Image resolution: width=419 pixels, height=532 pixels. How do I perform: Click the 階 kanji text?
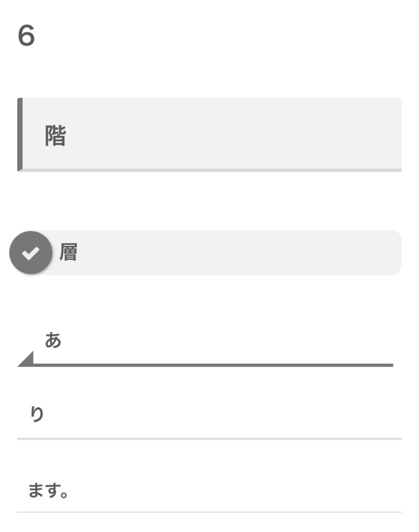[x=55, y=136]
